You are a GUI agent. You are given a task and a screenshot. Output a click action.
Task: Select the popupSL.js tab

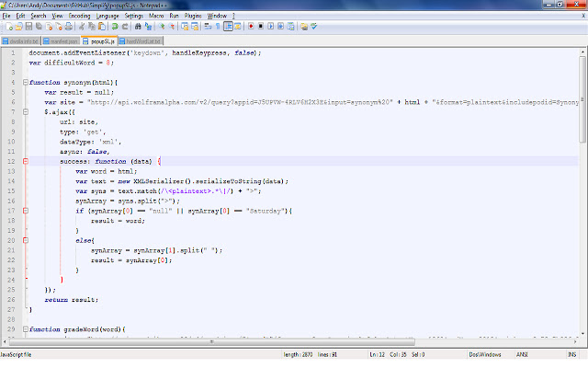pos(99,40)
